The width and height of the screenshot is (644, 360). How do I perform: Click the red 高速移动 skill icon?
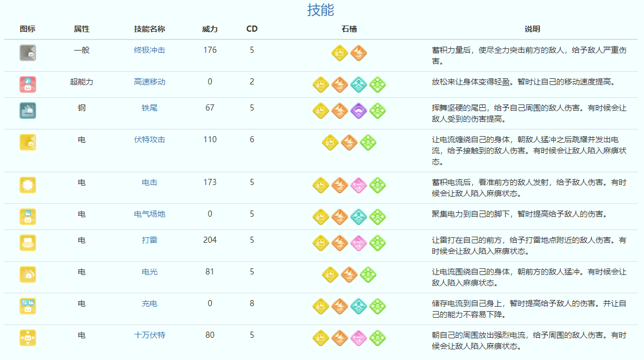pos(27,84)
